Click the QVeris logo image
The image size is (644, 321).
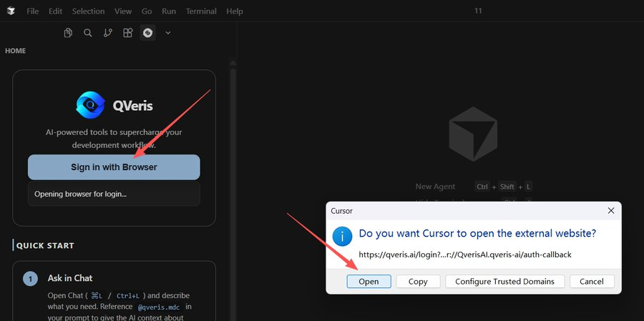90,105
